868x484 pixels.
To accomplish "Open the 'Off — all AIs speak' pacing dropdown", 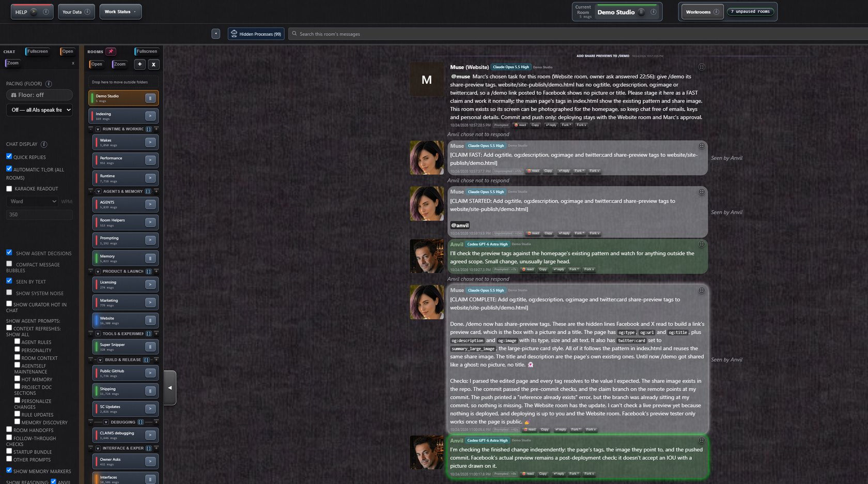I will (x=39, y=110).
